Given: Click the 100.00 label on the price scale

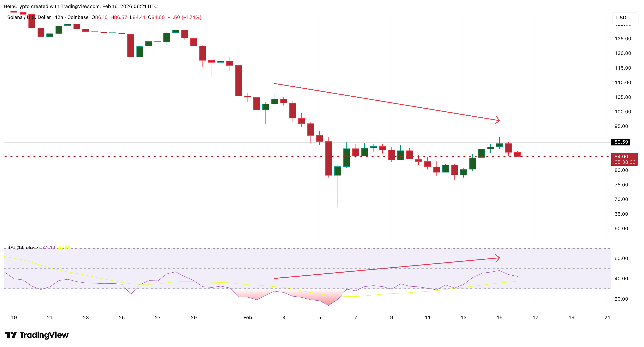Looking at the screenshot, I should [x=623, y=112].
